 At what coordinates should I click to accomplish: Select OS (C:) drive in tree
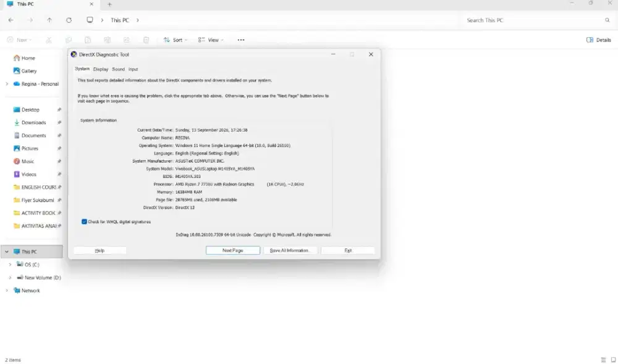point(32,265)
